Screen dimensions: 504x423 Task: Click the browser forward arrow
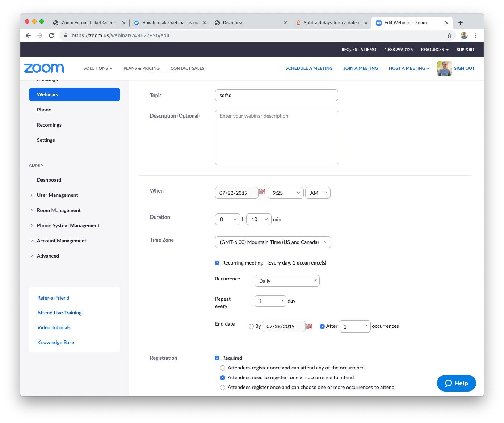(x=40, y=35)
